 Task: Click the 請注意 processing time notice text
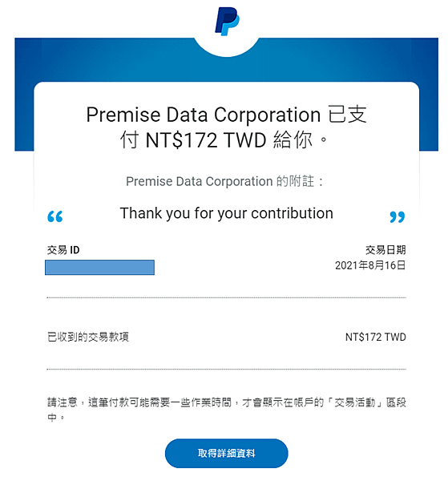[226, 409]
